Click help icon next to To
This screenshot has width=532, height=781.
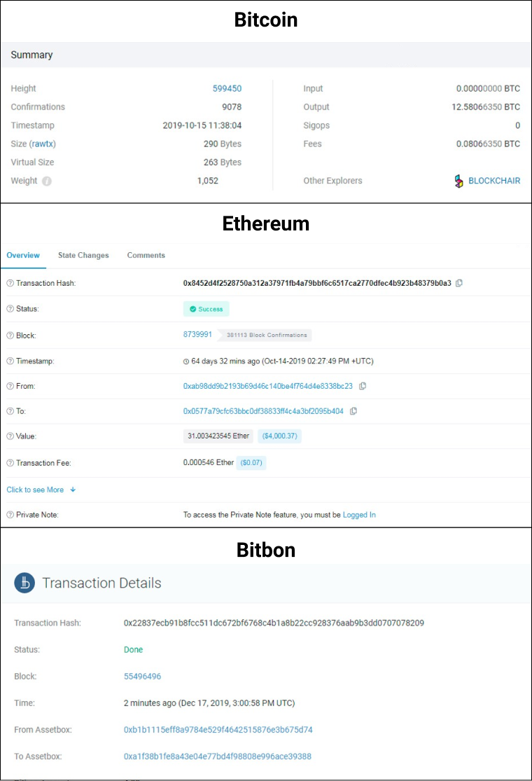[10, 411]
